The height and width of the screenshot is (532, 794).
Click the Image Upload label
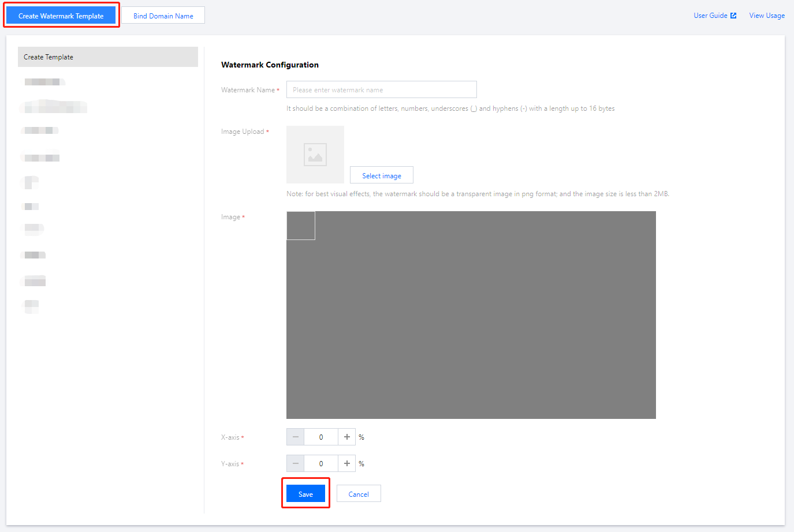pos(243,132)
